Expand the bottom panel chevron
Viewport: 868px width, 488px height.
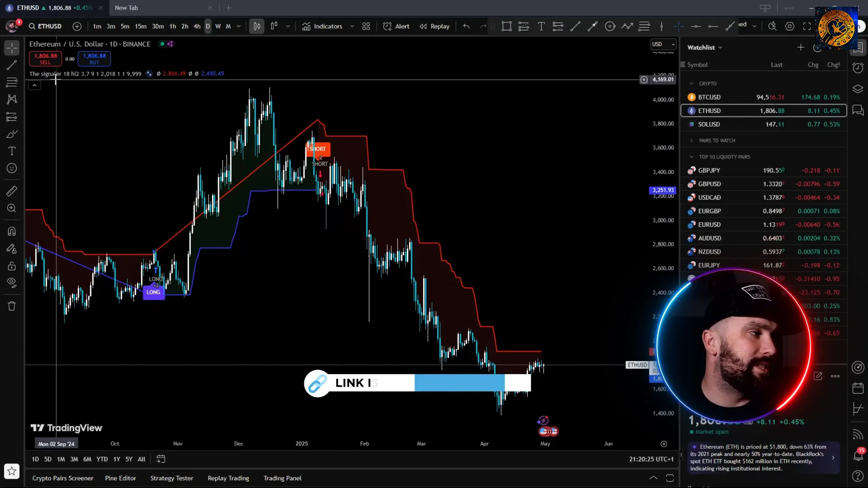(653, 478)
